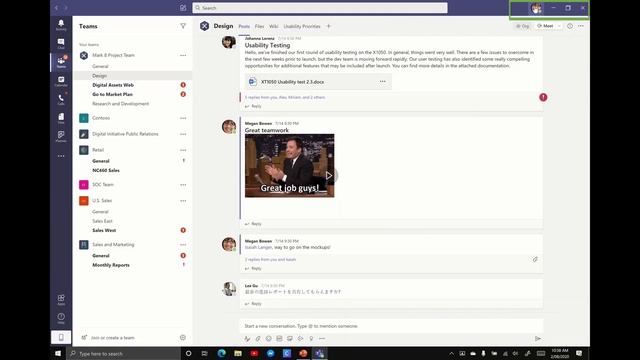Open the Files app in the sidebar
The height and width of the screenshot is (360, 640).
tap(61, 118)
